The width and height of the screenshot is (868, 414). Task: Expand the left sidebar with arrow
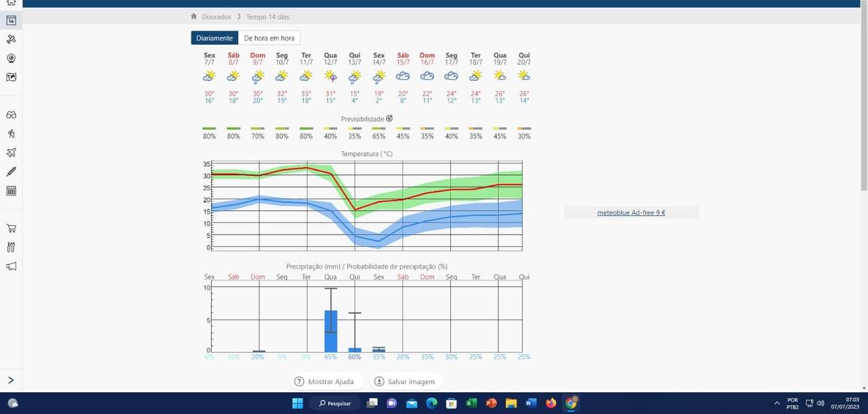pyautogui.click(x=11, y=380)
